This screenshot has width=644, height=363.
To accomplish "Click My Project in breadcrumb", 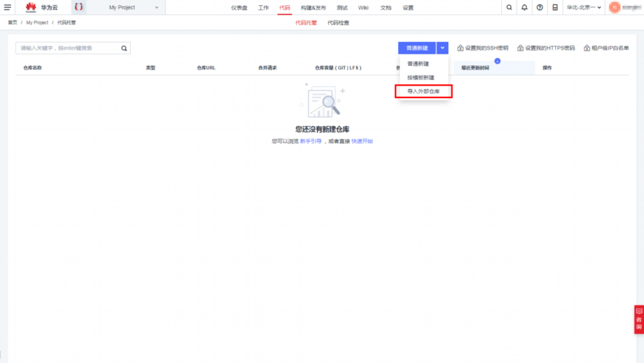I will click(37, 23).
